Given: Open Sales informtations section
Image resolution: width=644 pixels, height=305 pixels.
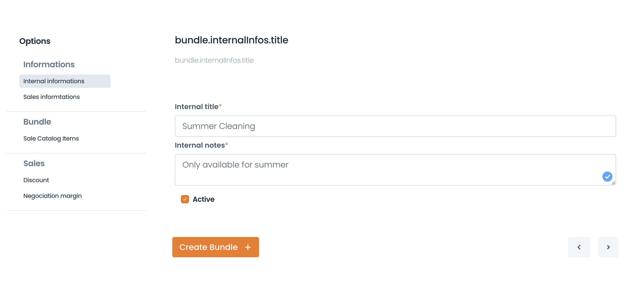Looking at the screenshot, I should tap(52, 97).
